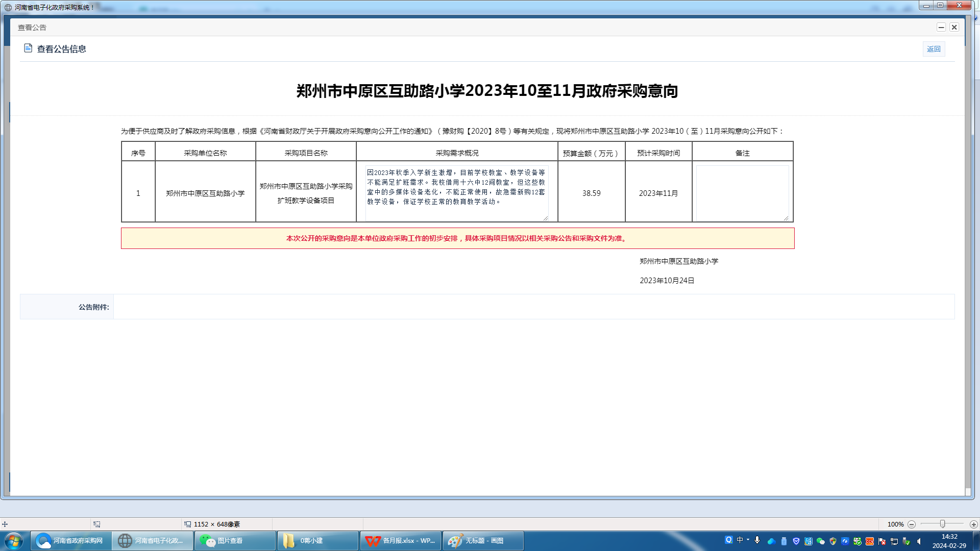Click the zoom in plus icon

973,524
